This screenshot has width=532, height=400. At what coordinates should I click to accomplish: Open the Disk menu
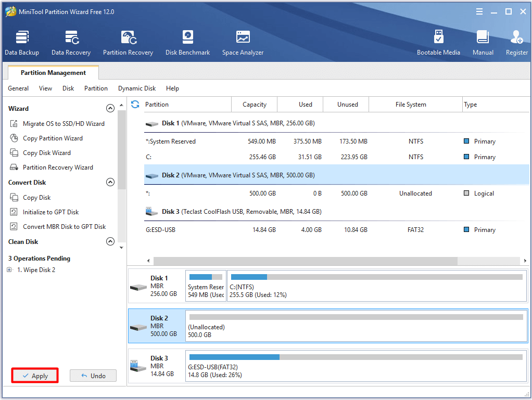coord(68,88)
